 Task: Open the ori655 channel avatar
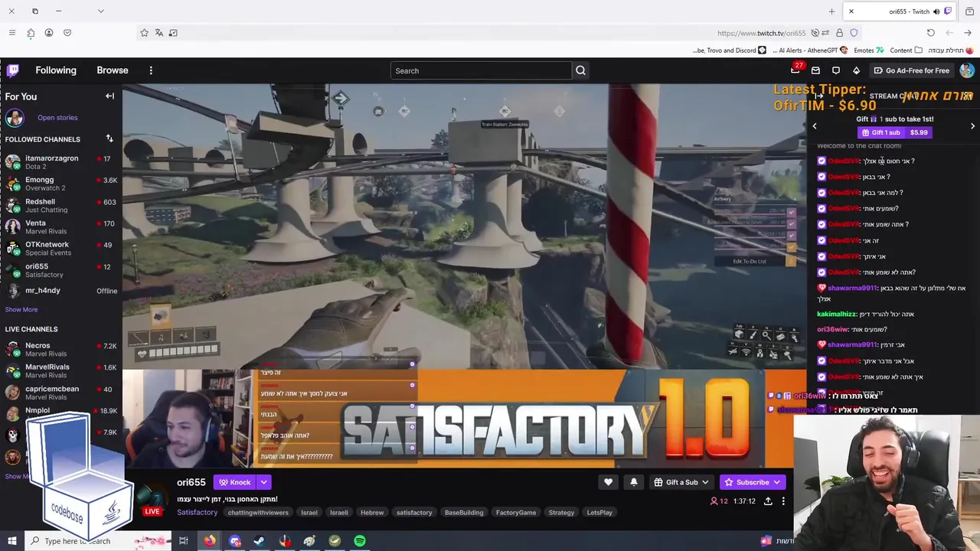153,496
